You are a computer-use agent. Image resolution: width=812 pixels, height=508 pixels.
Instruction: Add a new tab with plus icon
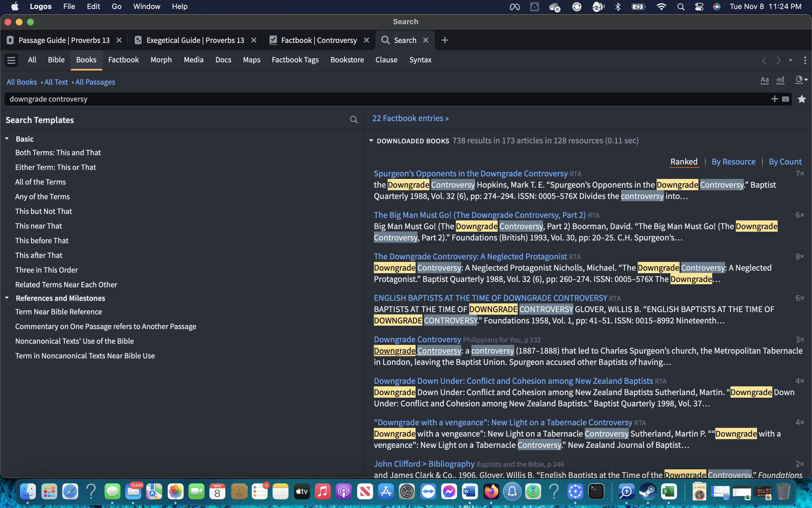(x=445, y=40)
